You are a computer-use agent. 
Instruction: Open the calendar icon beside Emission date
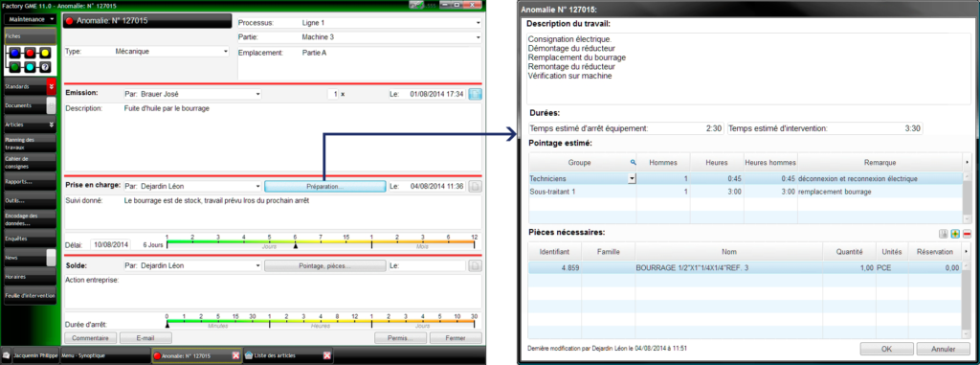click(x=475, y=95)
